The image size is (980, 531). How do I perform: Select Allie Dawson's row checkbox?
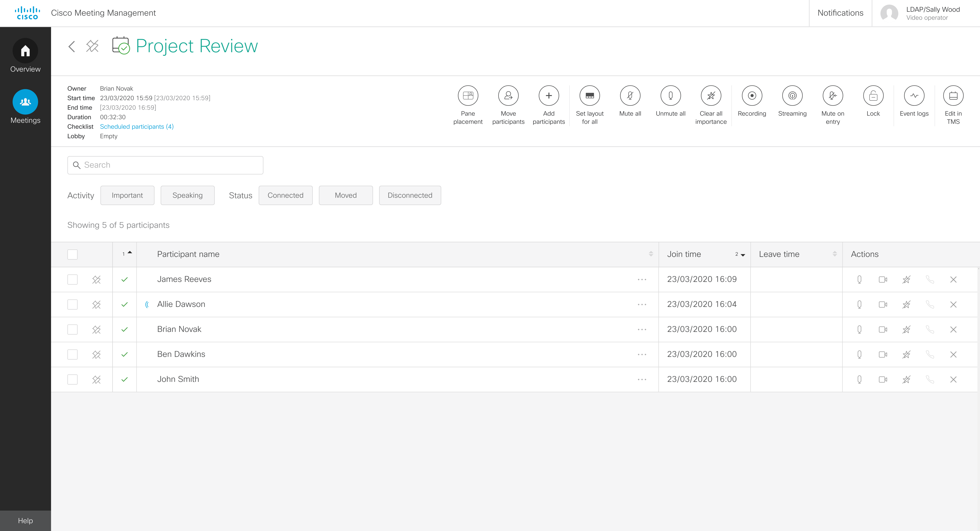[x=72, y=305]
